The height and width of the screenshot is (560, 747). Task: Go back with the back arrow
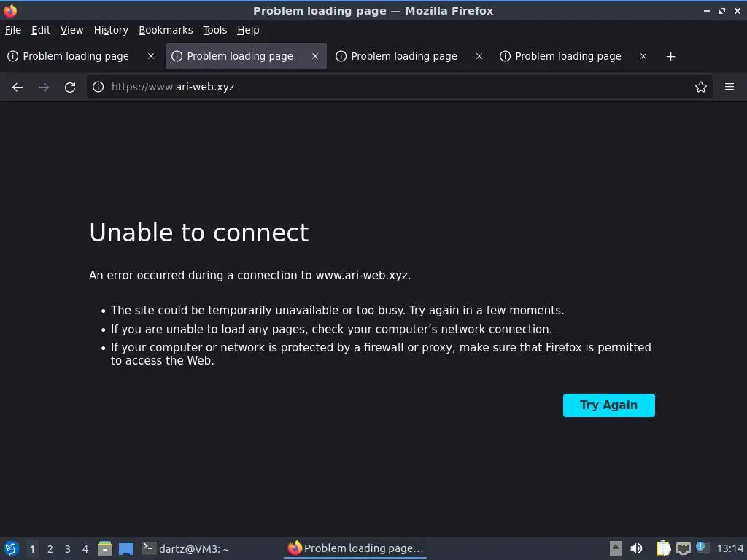(18, 87)
